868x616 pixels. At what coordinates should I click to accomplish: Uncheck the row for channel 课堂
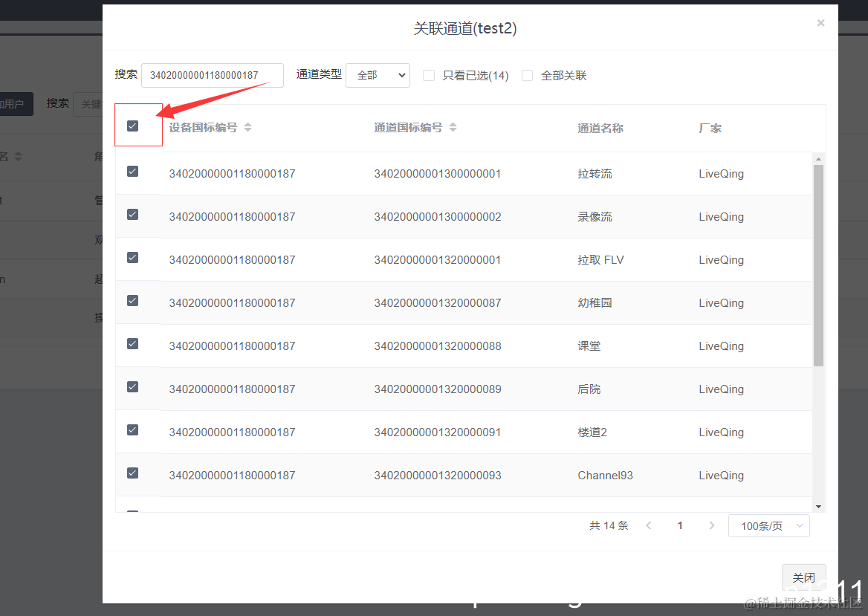click(132, 344)
